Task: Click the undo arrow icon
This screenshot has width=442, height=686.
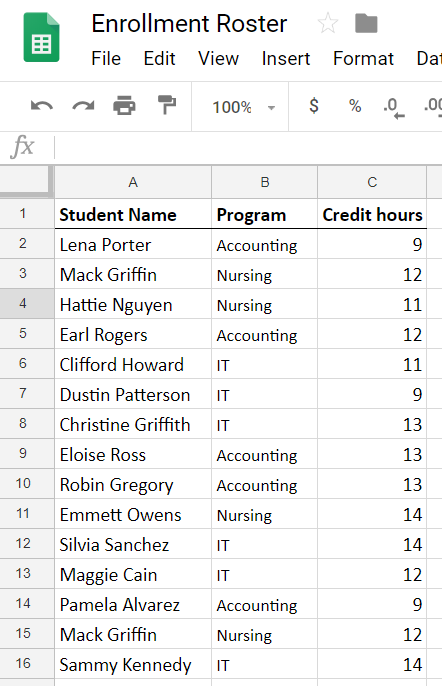Action: (42, 106)
